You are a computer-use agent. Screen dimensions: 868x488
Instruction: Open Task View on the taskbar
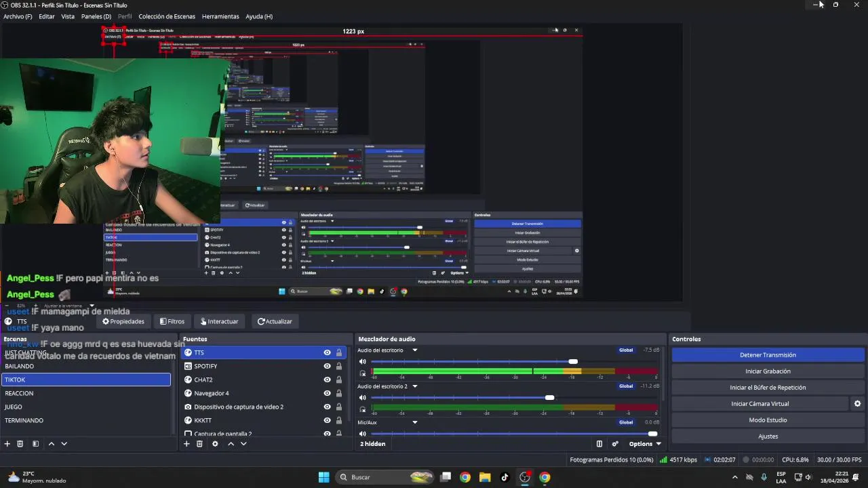point(446,477)
